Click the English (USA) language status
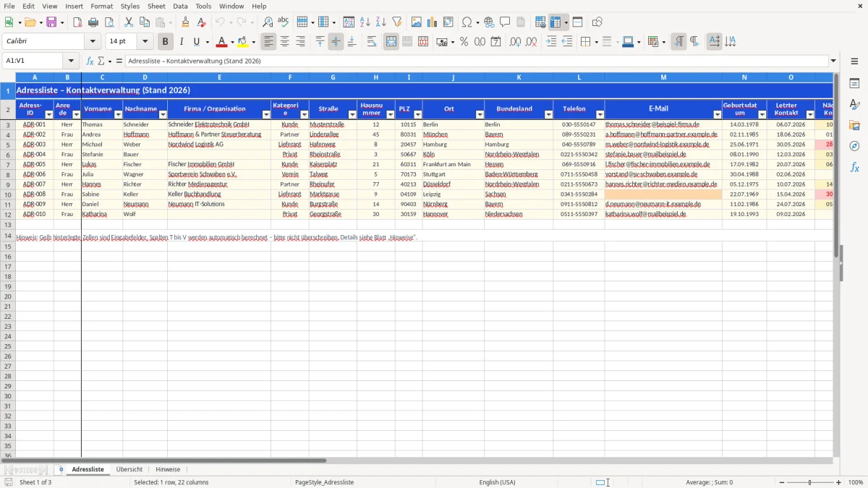Image resolution: width=868 pixels, height=488 pixels. coord(498,482)
